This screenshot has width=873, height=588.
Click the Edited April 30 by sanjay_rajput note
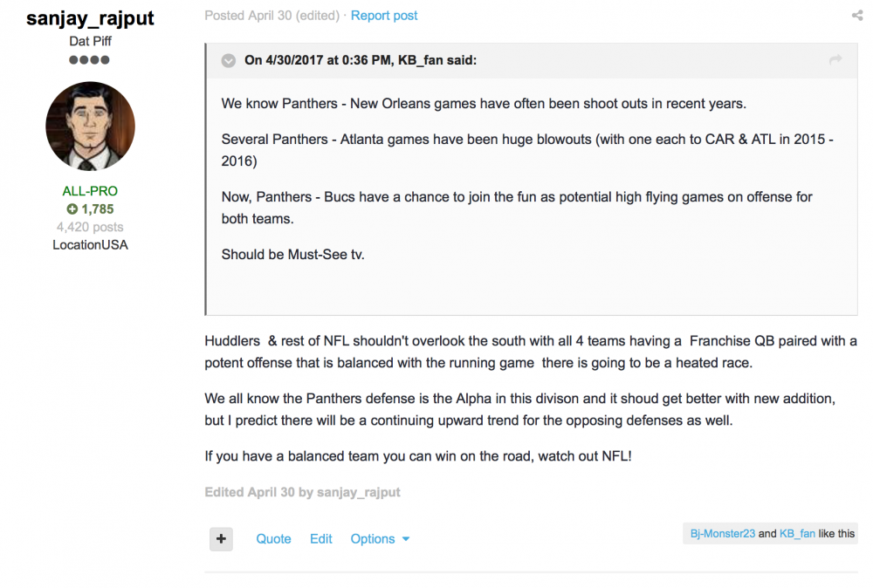point(302,492)
